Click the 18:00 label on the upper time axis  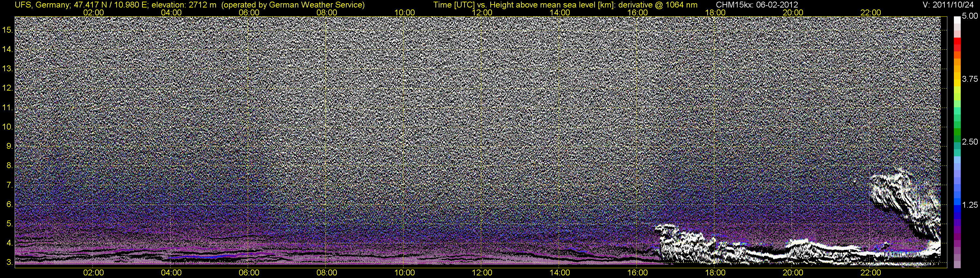(715, 12)
